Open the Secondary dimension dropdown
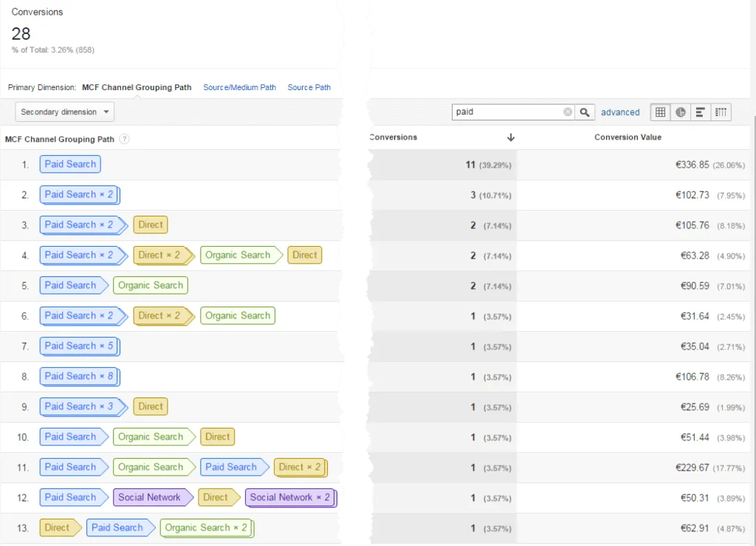 [x=64, y=111]
